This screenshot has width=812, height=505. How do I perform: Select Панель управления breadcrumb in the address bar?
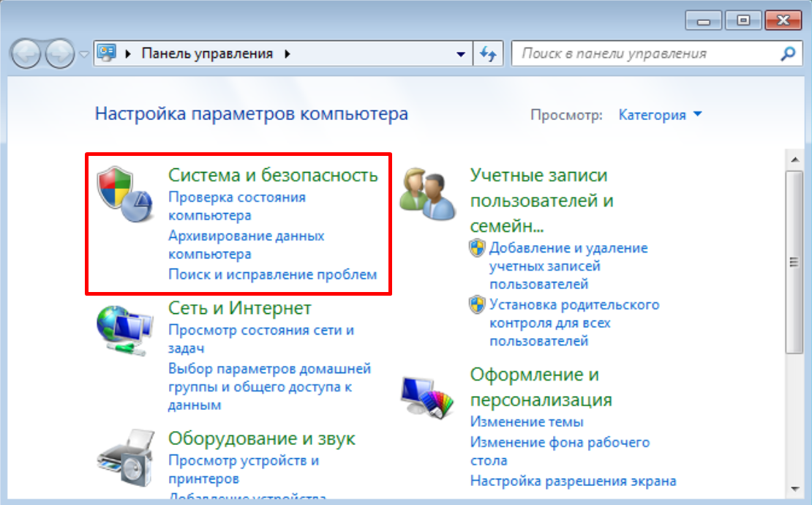point(207,54)
